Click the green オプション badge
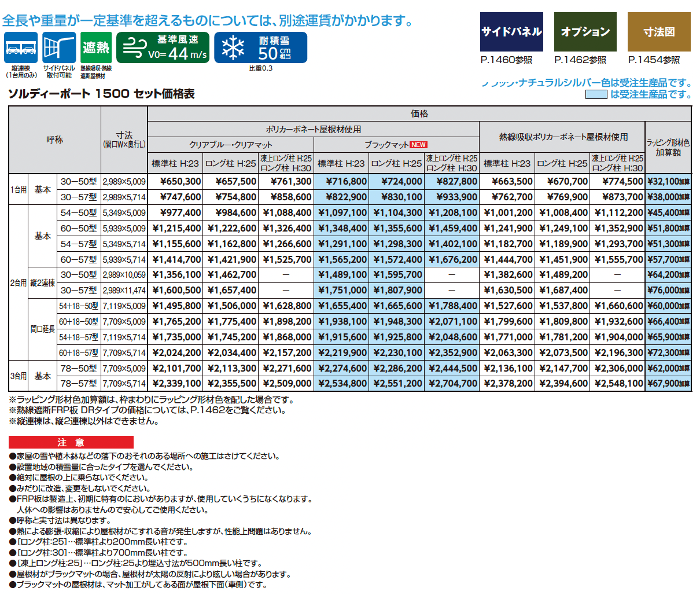Screen dimensions: 700x606 tap(585, 32)
